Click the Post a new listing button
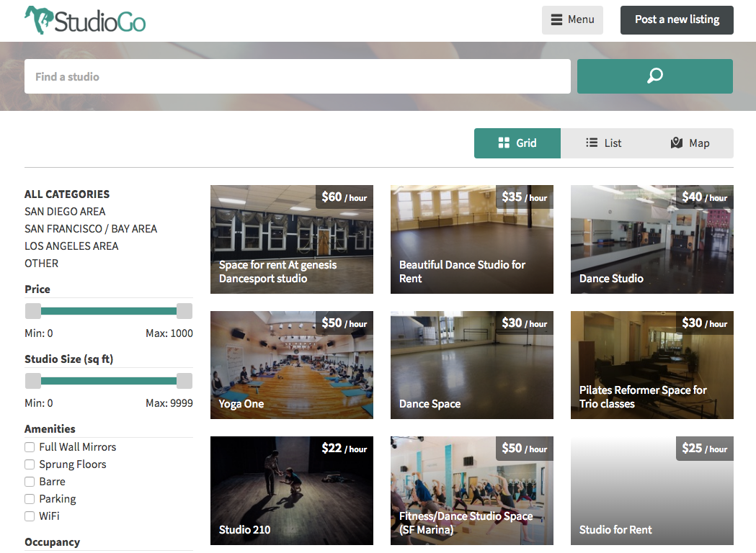Screen dimensions: 756x553 [x=676, y=19]
